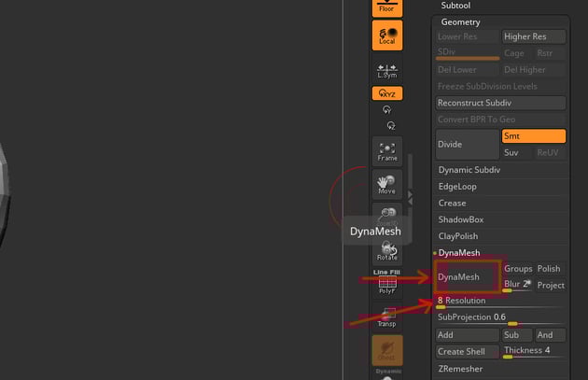Screen dimensions: 588x380
Task: Click the Frame view button
Action: (387, 151)
